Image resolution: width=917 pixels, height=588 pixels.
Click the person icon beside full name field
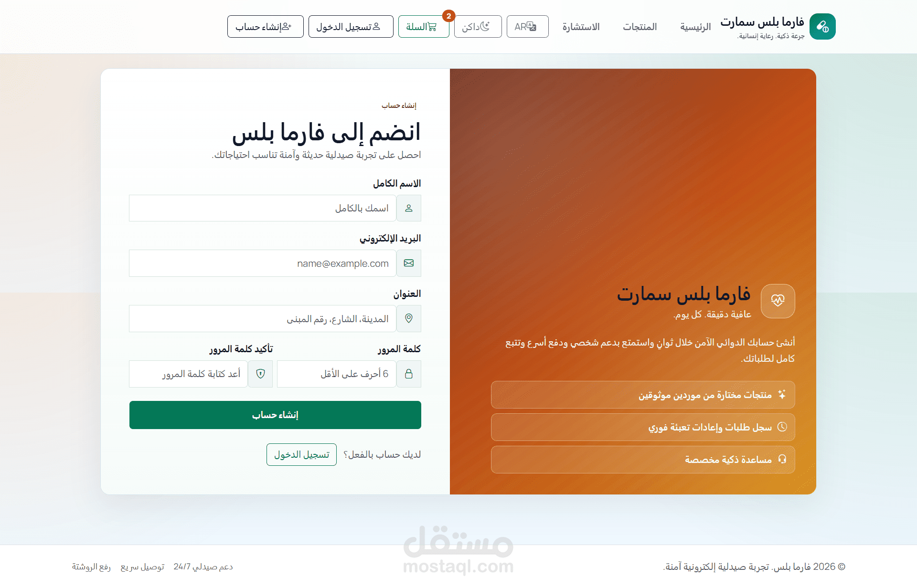pyautogui.click(x=409, y=209)
